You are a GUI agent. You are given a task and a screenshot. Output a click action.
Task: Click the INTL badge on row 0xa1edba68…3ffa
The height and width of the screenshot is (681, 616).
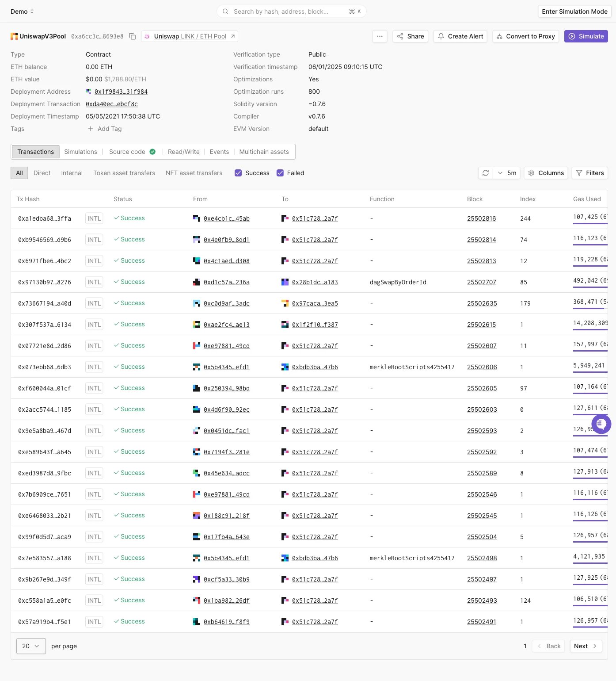(x=94, y=218)
